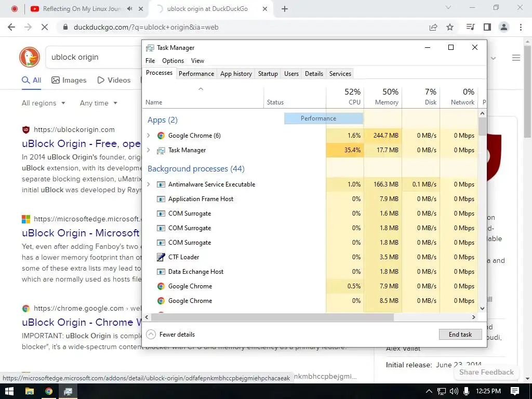The image size is (532, 399).
Task: Mute the YouTube tab audio icon
Action: [x=129, y=9]
